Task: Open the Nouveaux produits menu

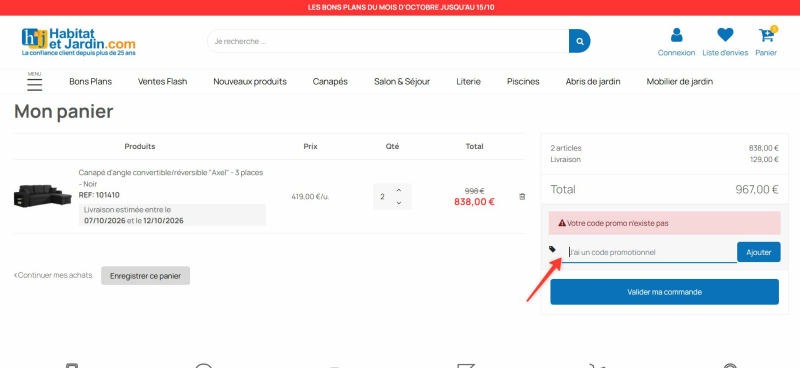Action: click(250, 82)
